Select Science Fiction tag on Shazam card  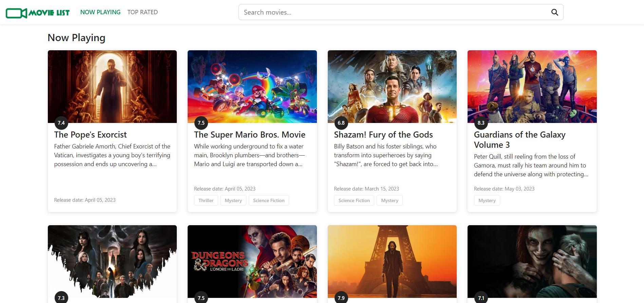(x=354, y=200)
